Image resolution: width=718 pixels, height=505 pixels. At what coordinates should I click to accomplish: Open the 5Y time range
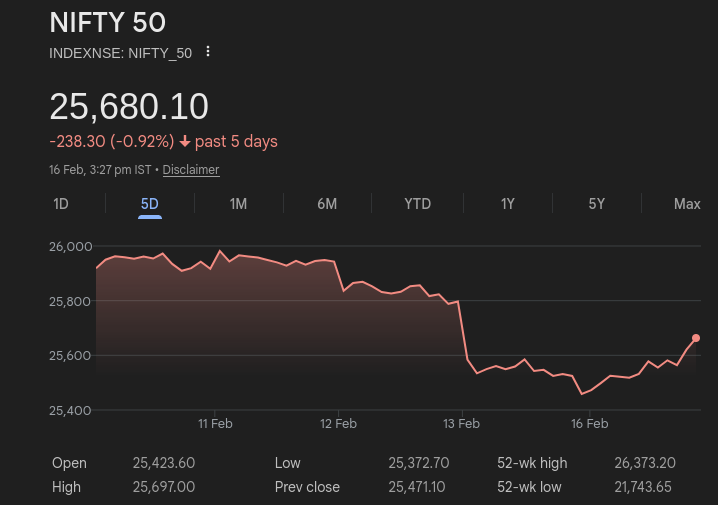[597, 204]
